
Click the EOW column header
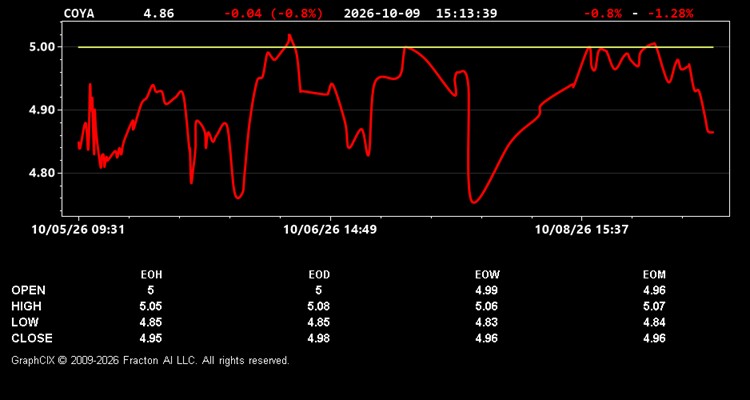click(486, 275)
